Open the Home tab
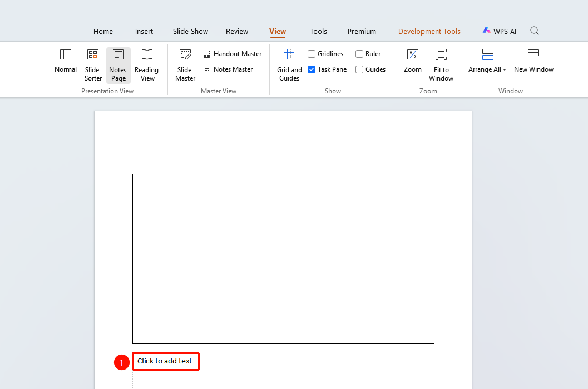Viewport: 588px width, 389px height. [x=103, y=32]
